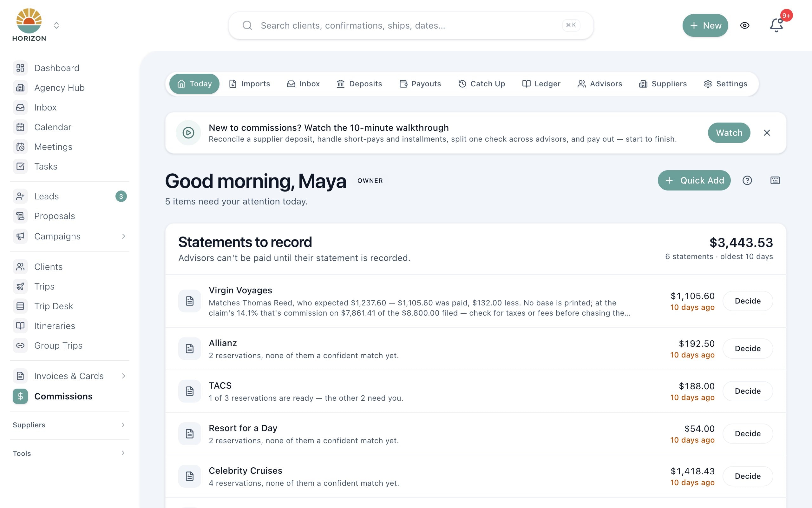The height and width of the screenshot is (508, 812).
Task: Open Dashboard from the sidebar
Action: coord(70,68)
